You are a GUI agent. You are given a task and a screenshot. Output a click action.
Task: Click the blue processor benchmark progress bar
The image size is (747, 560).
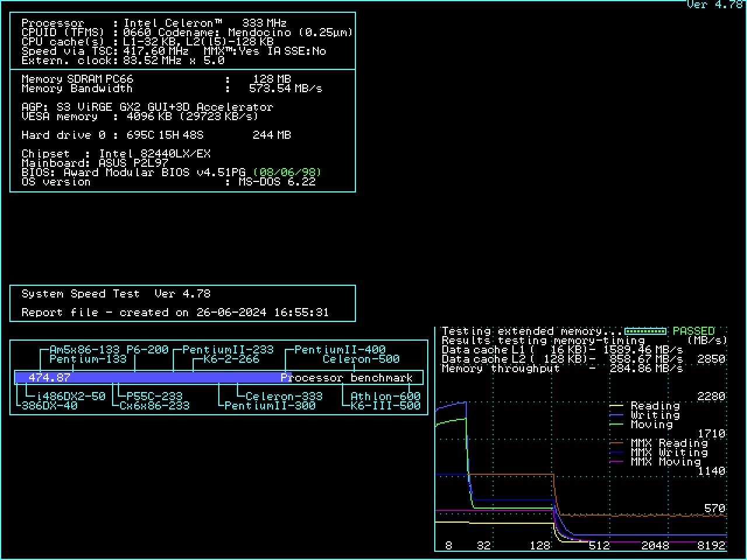(153, 378)
